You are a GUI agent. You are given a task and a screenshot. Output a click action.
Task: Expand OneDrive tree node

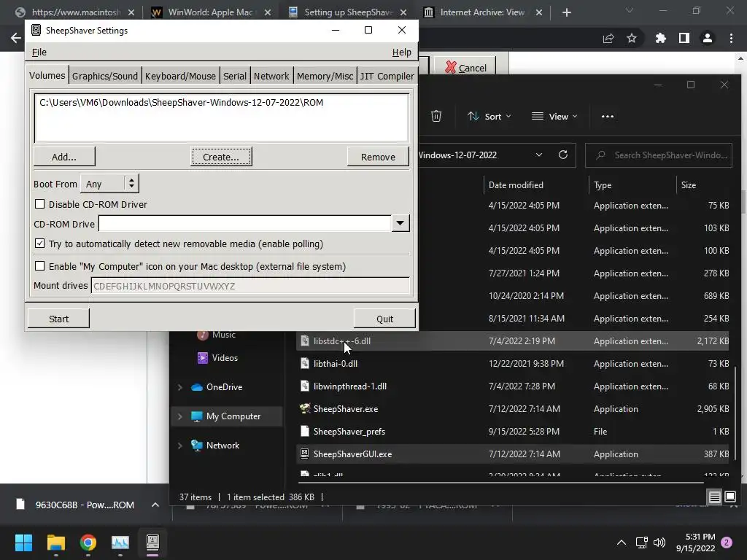[x=180, y=387]
